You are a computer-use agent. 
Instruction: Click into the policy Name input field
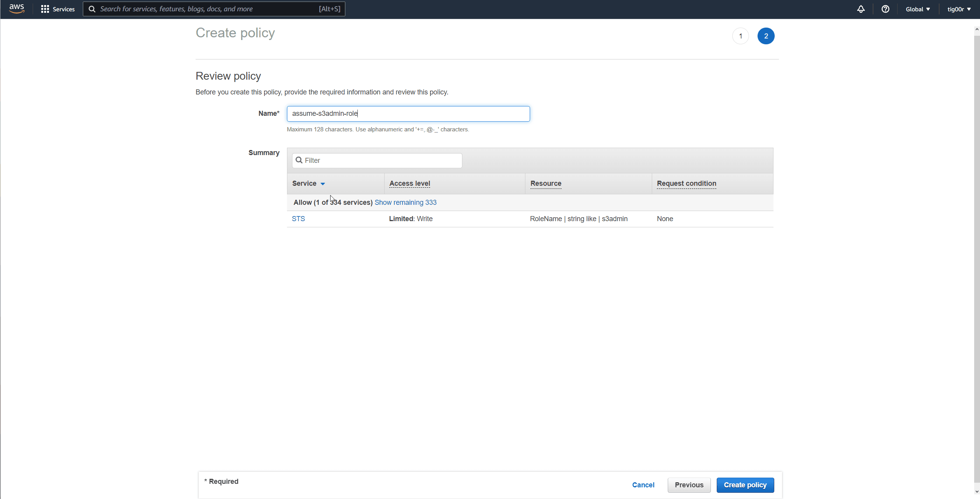408,113
